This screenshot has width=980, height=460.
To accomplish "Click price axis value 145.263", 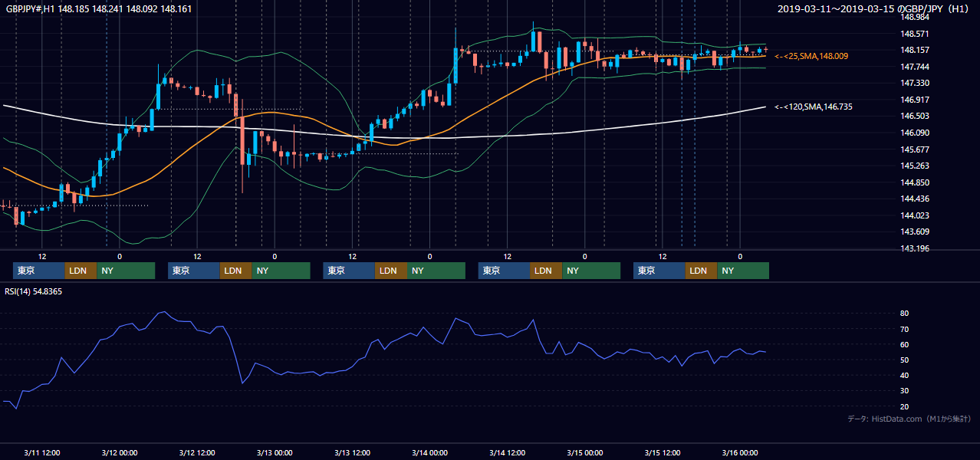I will [915, 166].
